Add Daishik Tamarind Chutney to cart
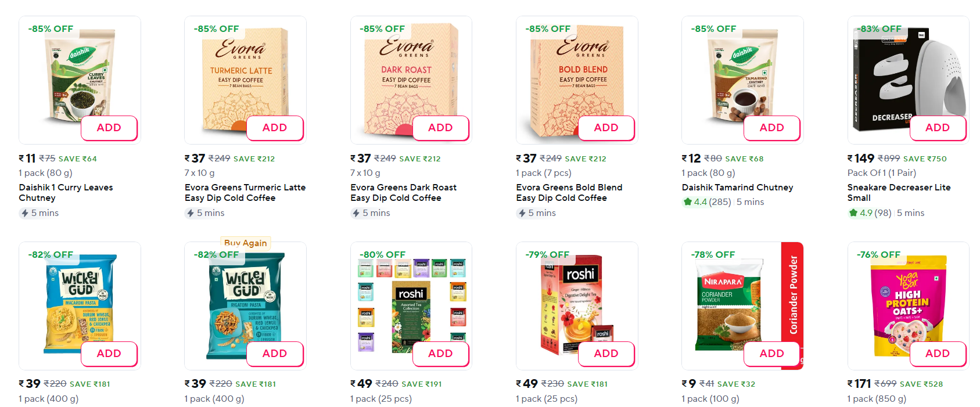 coord(771,128)
